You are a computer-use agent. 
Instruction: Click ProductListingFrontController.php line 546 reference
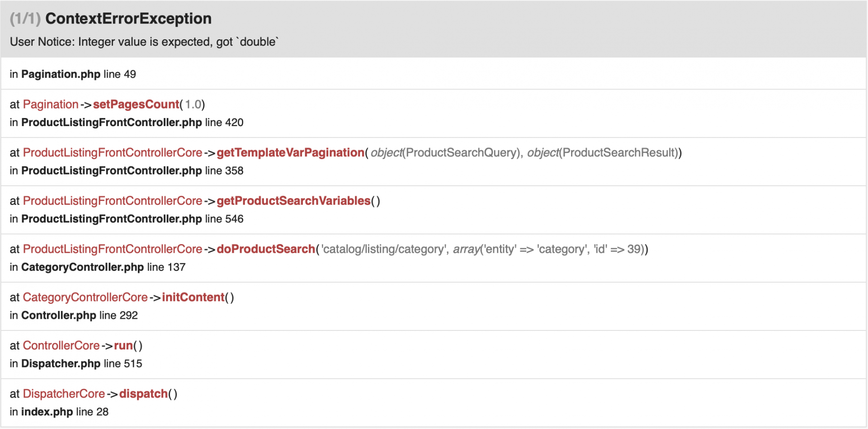[x=111, y=219]
